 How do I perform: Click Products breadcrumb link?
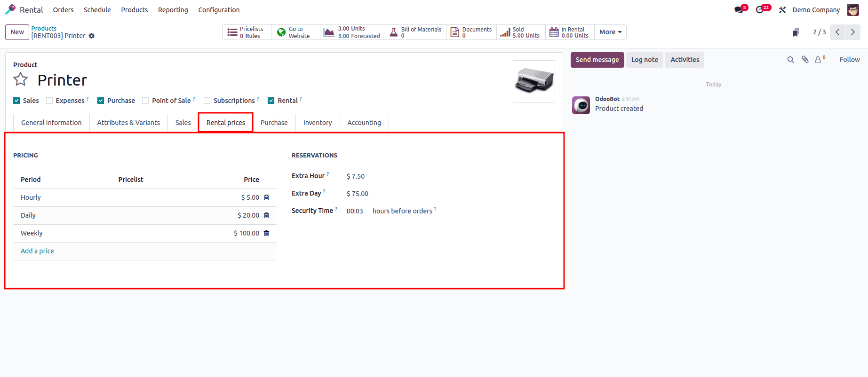click(44, 29)
